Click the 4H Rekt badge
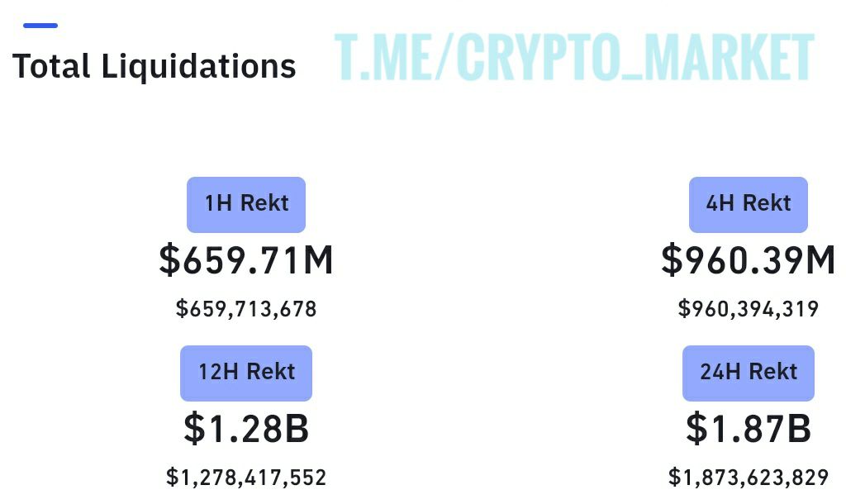This screenshot has width=846, height=504. 749,205
